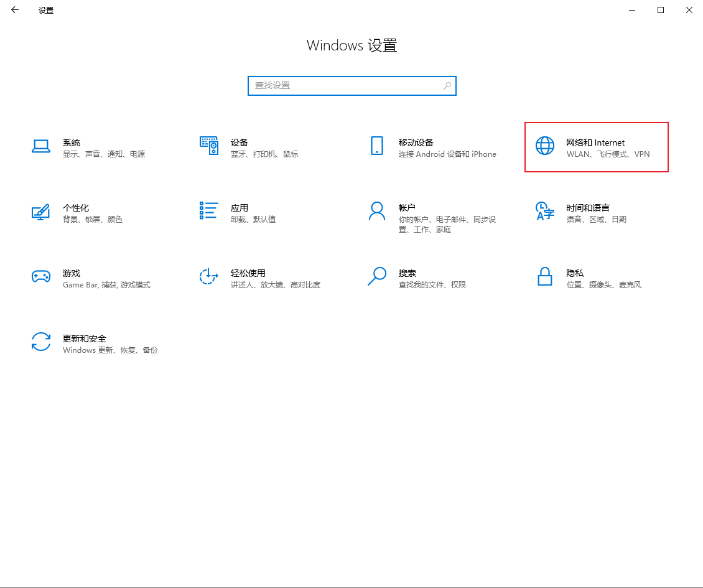Open the 轻松使用 dashed circle icon
703x588 pixels.
coord(209,276)
